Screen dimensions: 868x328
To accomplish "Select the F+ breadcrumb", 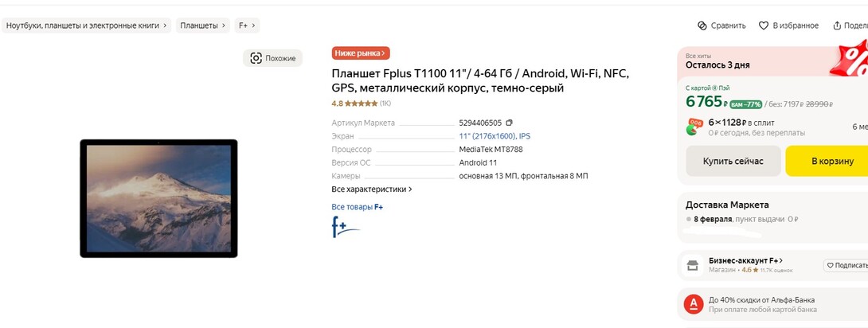I will (x=247, y=25).
